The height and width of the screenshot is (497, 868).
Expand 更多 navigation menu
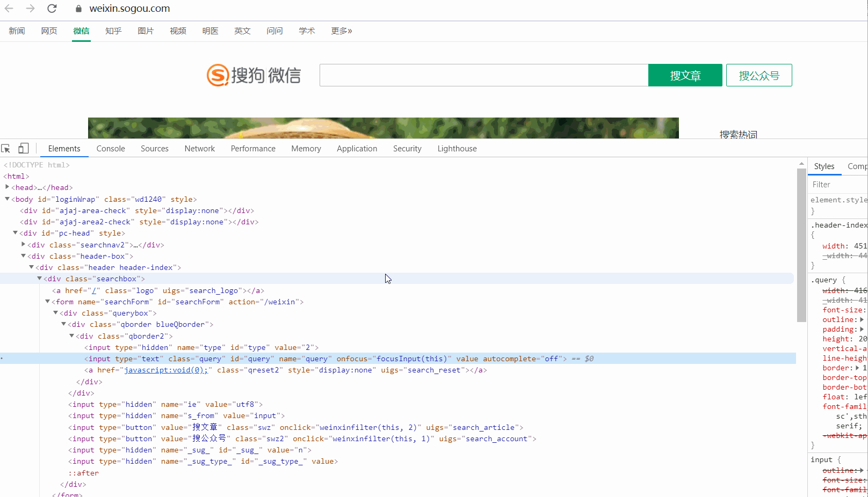click(x=342, y=31)
